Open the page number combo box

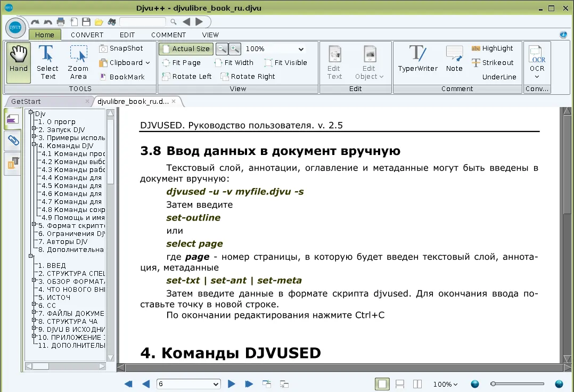click(188, 384)
